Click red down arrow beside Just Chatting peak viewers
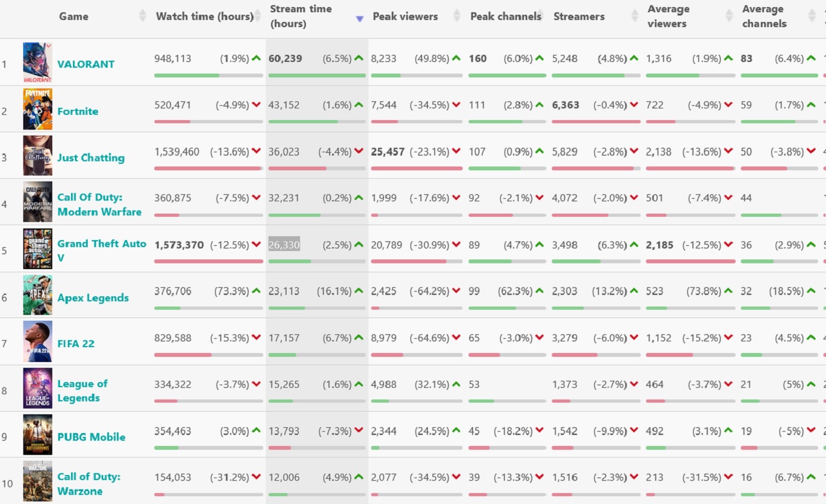This screenshot has height=504, width=826. [x=456, y=152]
